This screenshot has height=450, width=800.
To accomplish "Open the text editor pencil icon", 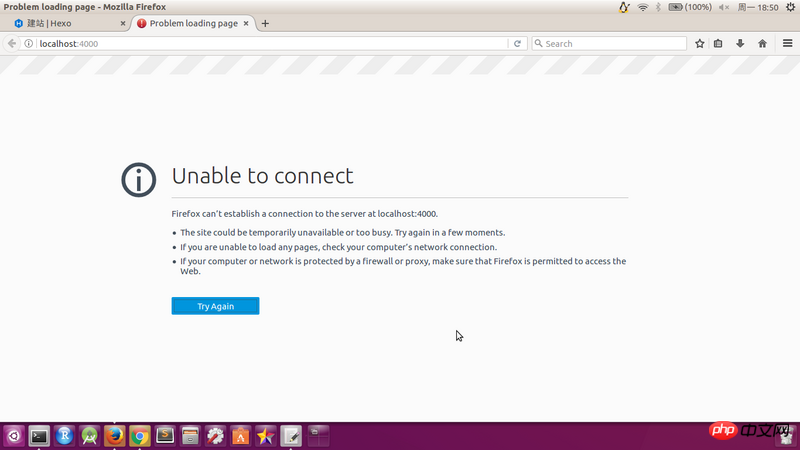I will [291, 436].
